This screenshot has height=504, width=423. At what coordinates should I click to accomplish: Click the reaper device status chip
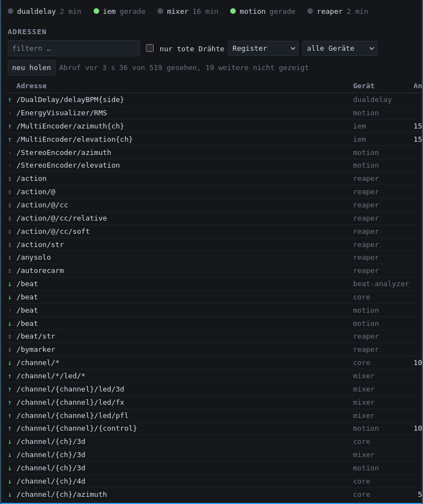[338, 11]
